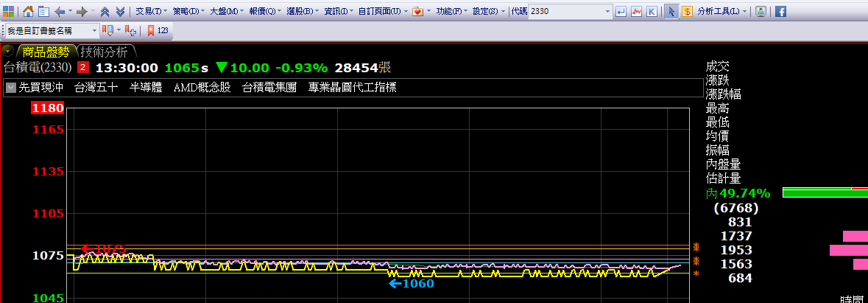This screenshot has height=303, width=868.
Task: Switch to the 商品盤勢 tab
Action: [x=46, y=52]
